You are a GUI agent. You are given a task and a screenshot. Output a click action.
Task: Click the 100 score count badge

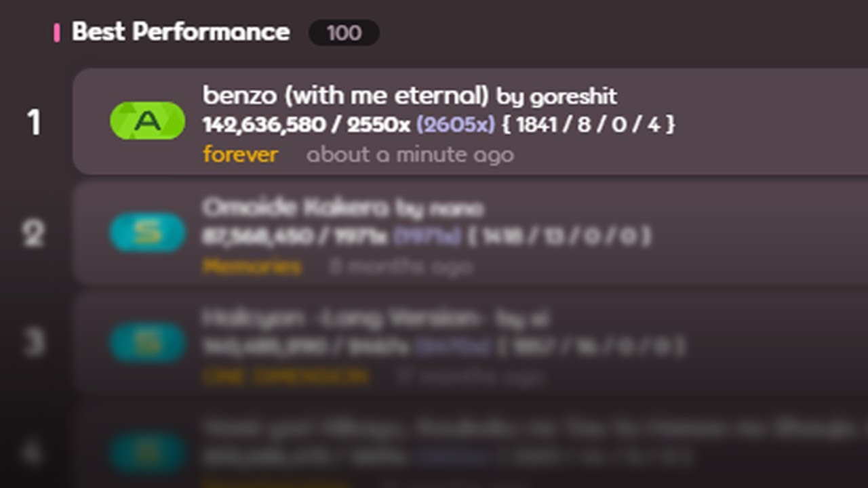pyautogui.click(x=344, y=33)
